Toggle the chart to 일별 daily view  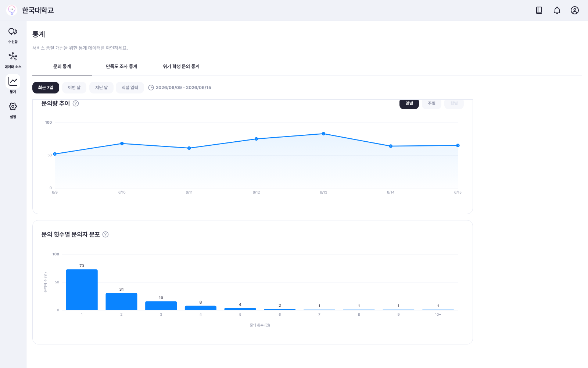coord(409,103)
